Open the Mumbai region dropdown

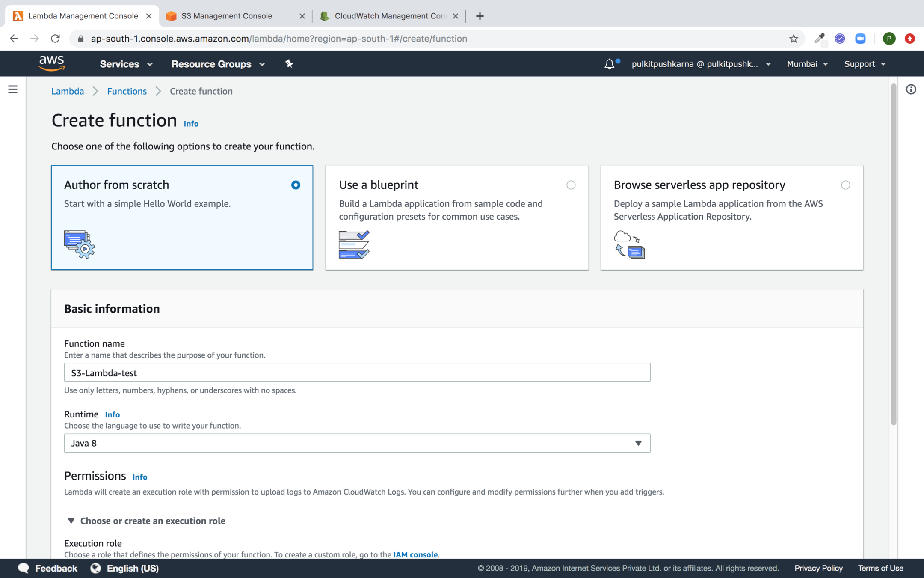[807, 64]
